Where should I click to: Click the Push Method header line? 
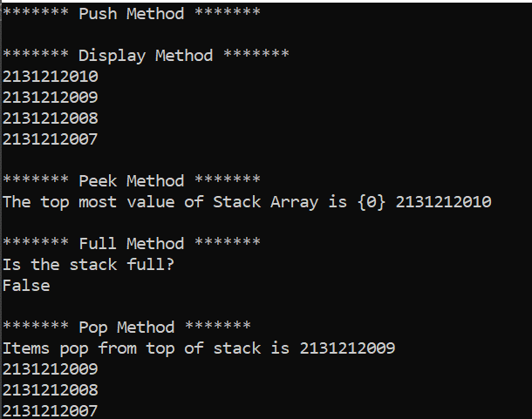point(132,14)
